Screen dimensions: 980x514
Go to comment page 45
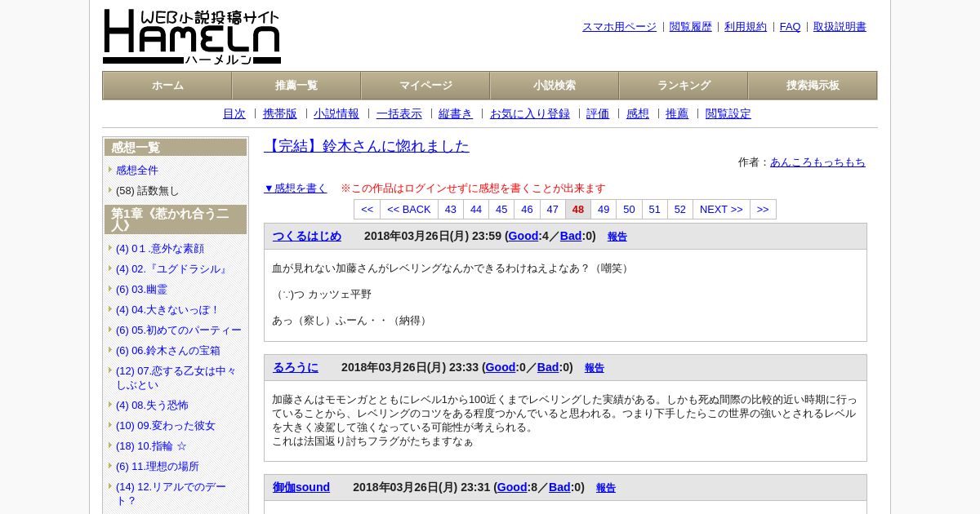coord(501,210)
